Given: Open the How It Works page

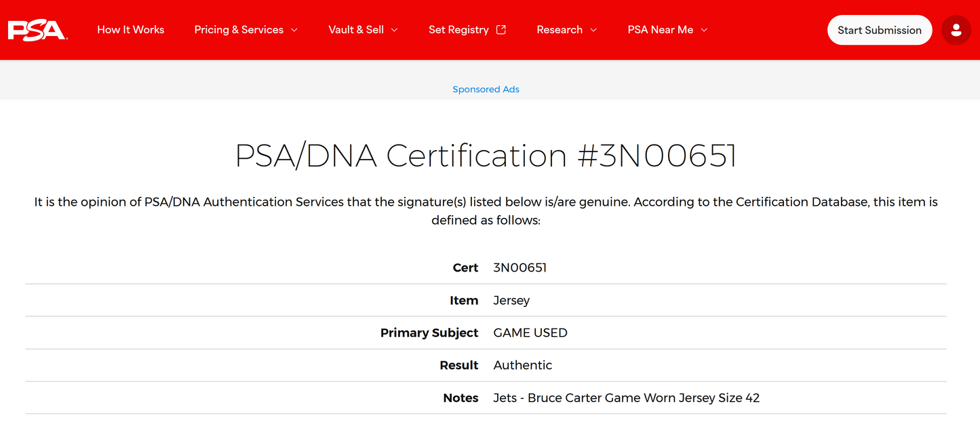Looking at the screenshot, I should 131,30.
